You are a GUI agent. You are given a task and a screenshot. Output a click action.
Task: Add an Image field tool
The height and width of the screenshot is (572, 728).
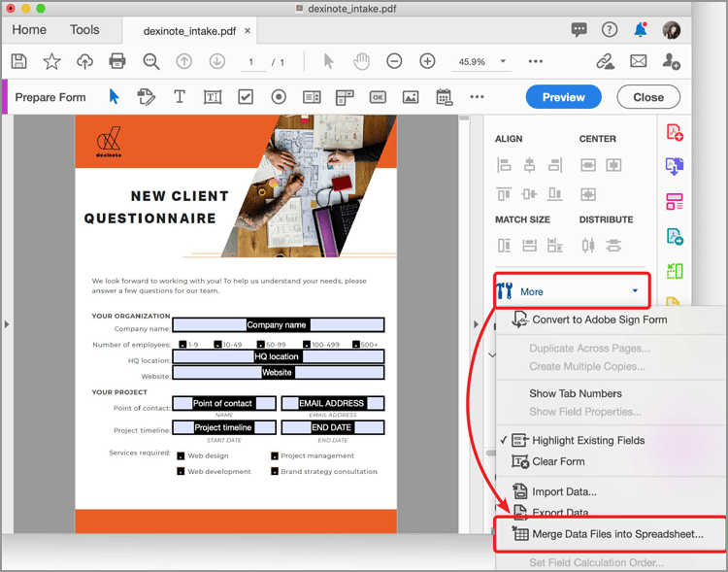coord(411,97)
